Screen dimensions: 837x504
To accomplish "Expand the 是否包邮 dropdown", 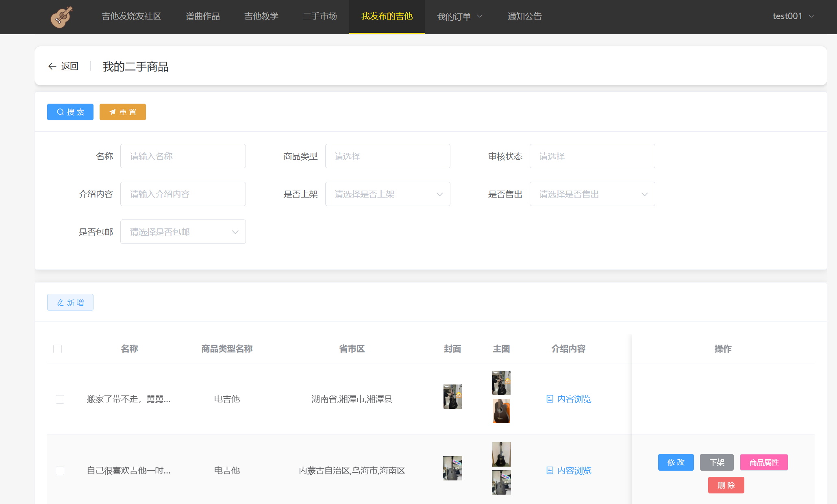I will 183,232.
